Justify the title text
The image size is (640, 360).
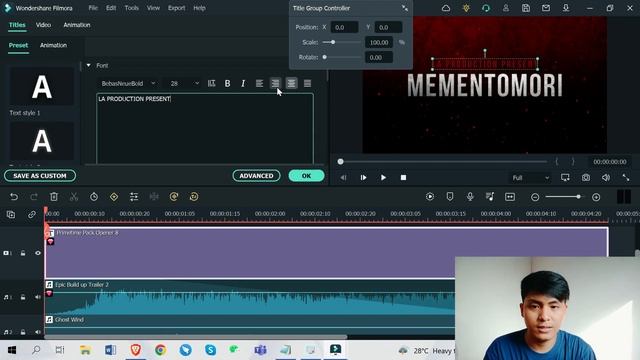307,83
